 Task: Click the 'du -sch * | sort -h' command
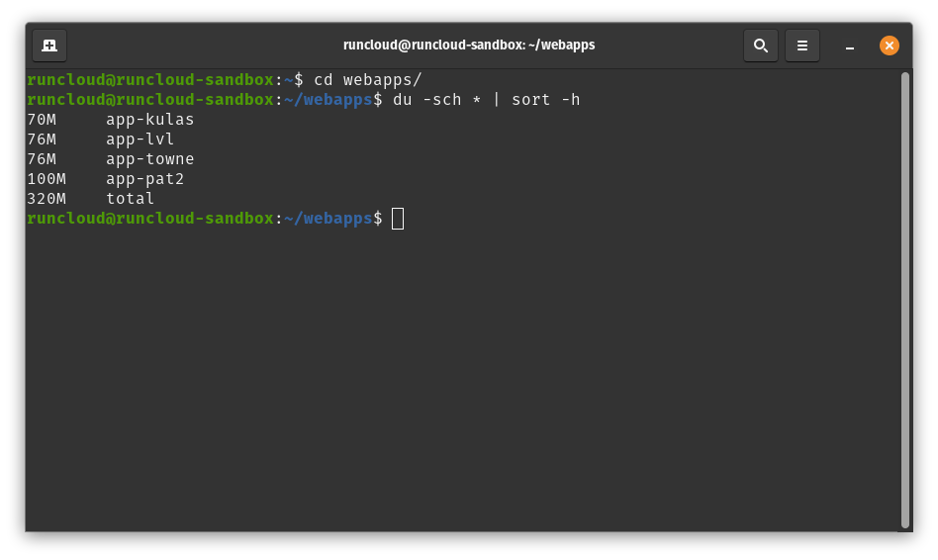(x=487, y=99)
